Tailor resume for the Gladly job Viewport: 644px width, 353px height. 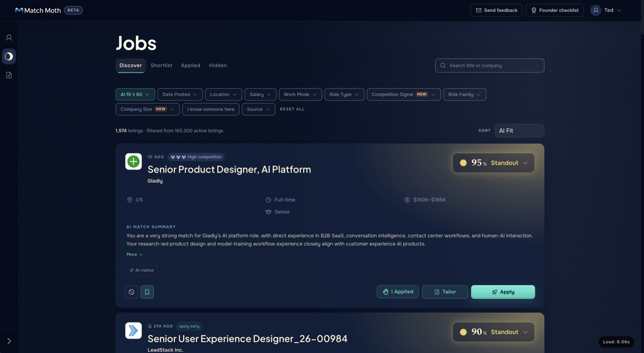tap(445, 292)
